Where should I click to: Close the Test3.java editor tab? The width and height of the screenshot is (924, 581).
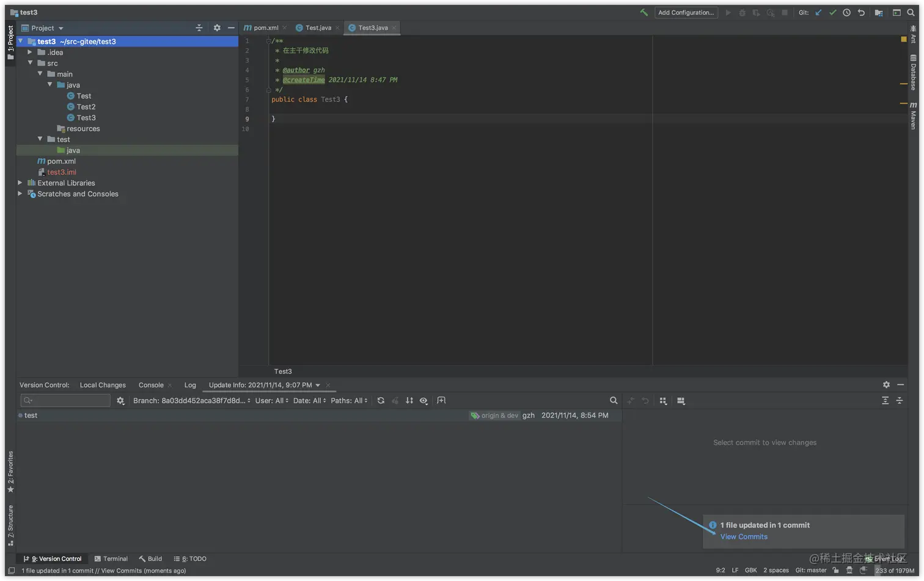tap(394, 27)
